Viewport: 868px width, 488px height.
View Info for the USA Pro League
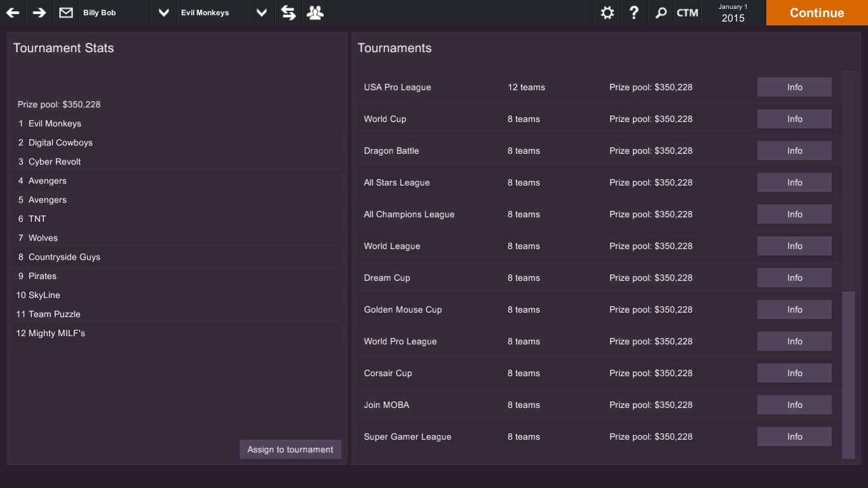click(x=794, y=87)
